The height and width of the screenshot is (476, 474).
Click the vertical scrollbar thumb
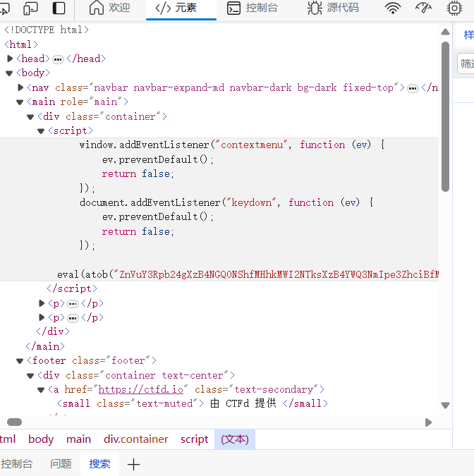(x=446, y=116)
